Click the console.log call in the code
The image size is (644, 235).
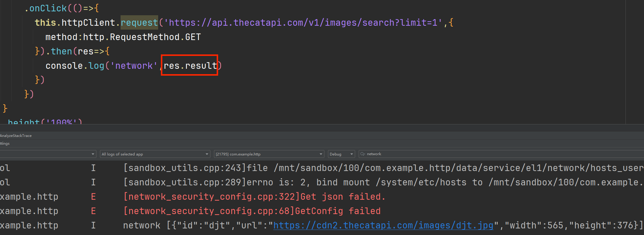(x=75, y=66)
